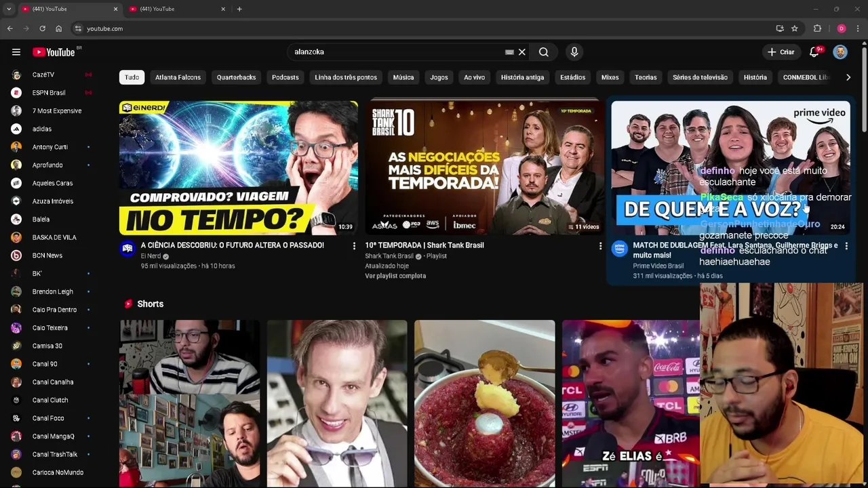Select the Atlanta Falcons chip
The height and width of the screenshot is (488, 868).
click(x=178, y=77)
